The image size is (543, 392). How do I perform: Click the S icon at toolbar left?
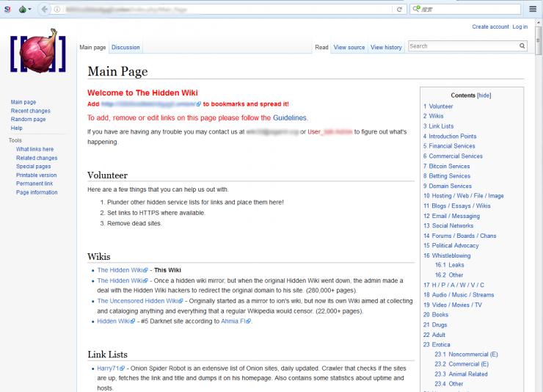tap(6, 9)
